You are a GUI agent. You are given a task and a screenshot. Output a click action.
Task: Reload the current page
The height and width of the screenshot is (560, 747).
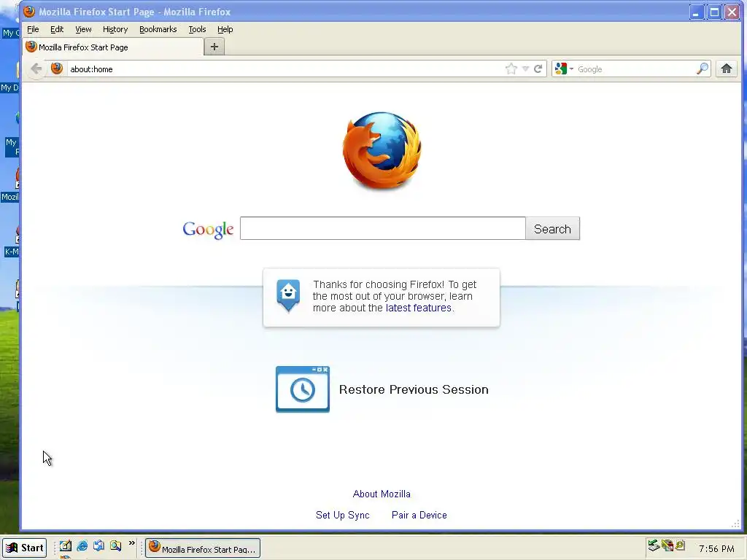coord(538,69)
